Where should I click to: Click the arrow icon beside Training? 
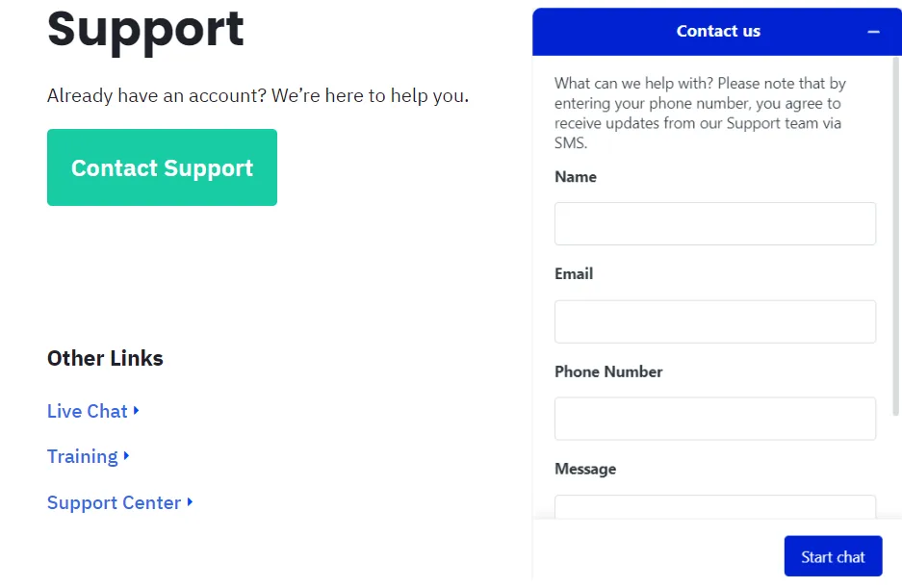pyautogui.click(x=127, y=456)
